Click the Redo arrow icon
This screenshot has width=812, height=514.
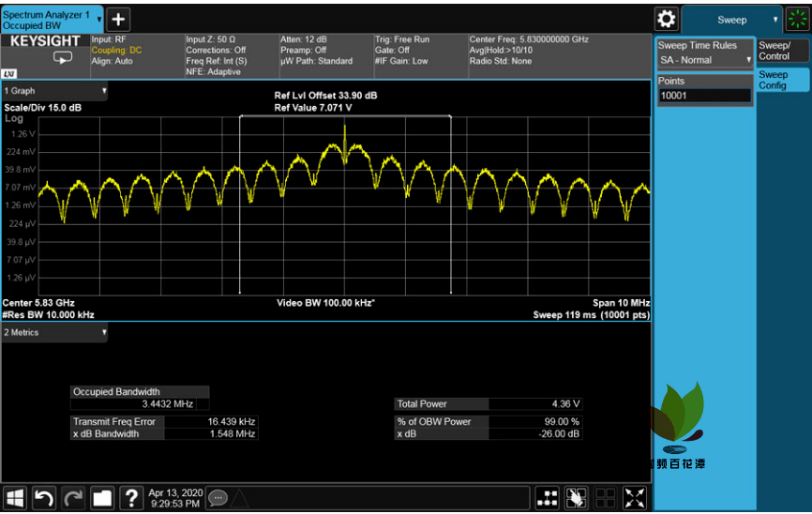[73, 499]
